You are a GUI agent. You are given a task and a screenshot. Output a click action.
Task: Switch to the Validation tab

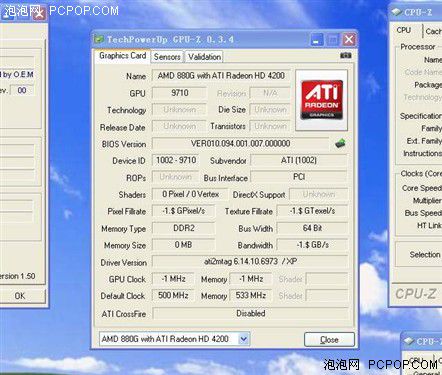tap(204, 57)
